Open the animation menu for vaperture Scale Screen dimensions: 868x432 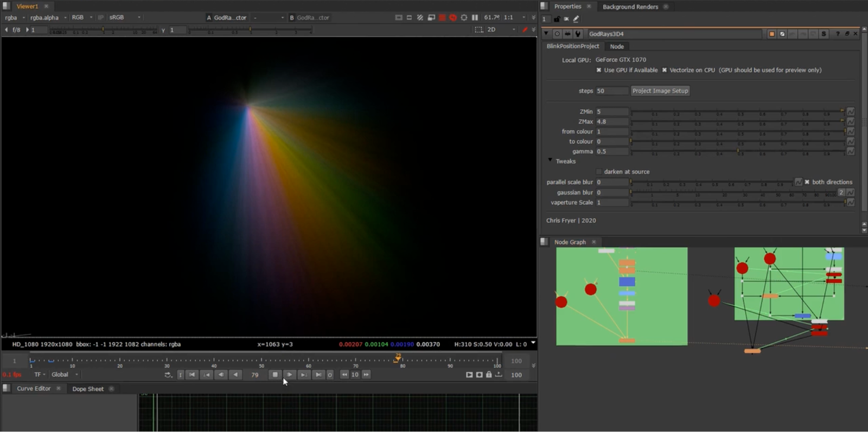(851, 202)
